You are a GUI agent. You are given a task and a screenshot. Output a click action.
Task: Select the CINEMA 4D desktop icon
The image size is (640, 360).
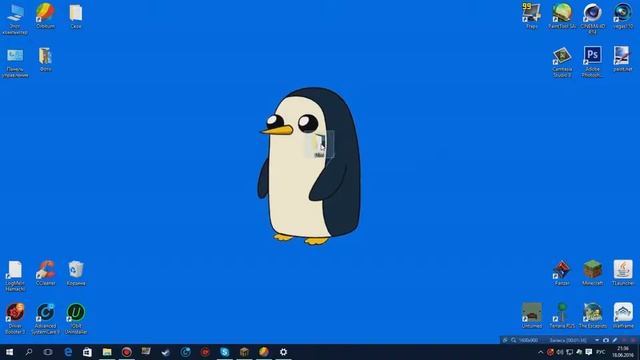(592, 18)
